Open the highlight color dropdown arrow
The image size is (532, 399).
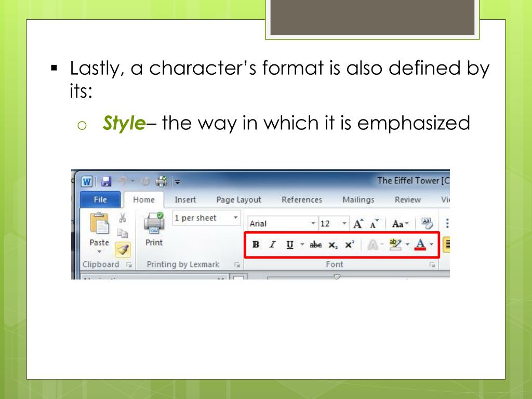407,244
